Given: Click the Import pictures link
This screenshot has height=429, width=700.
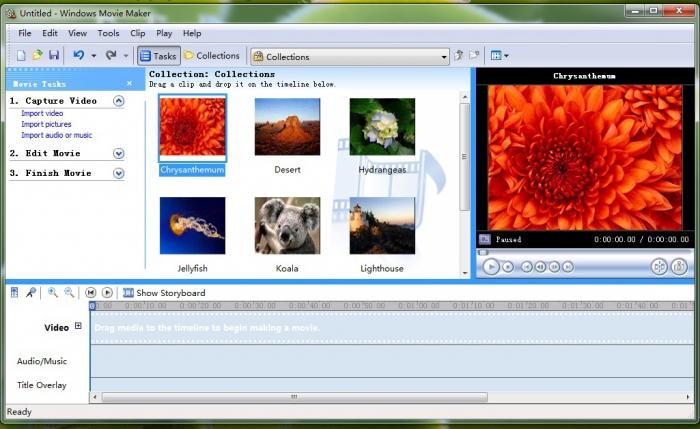Looking at the screenshot, I should click(x=46, y=124).
